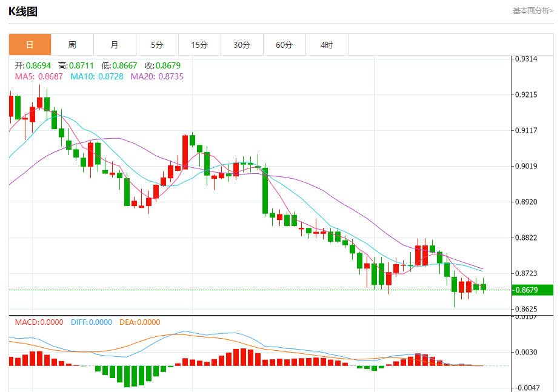Click the MACD:0.0000 indicator label
Screen dimensions: 560x392
tap(39, 322)
